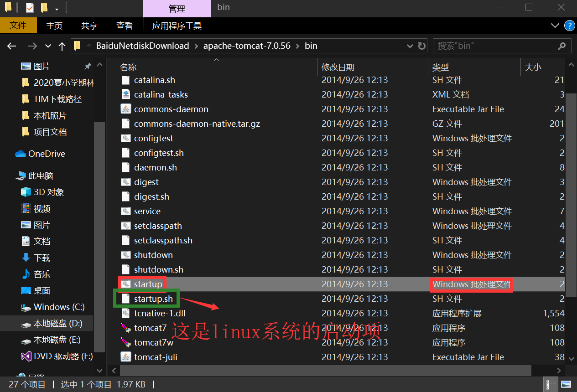Select the shutdown batch file icon
Image resolution: width=577 pixels, height=392 pixels.
[x=126, y=255]
